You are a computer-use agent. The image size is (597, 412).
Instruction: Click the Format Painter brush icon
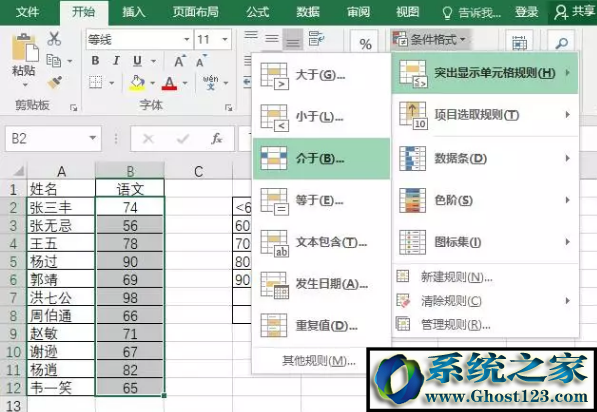click(x=55, y=83)
